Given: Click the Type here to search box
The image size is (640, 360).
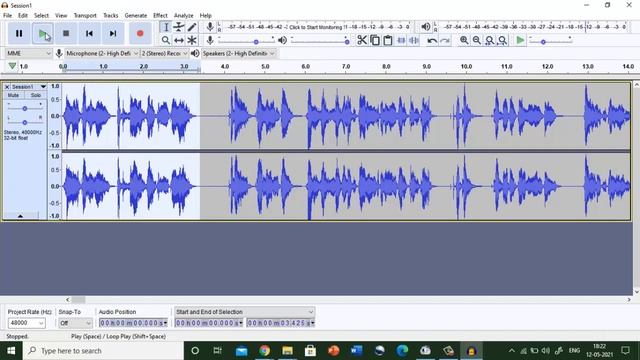Looking at the screenshot, I should click(103, 351).
